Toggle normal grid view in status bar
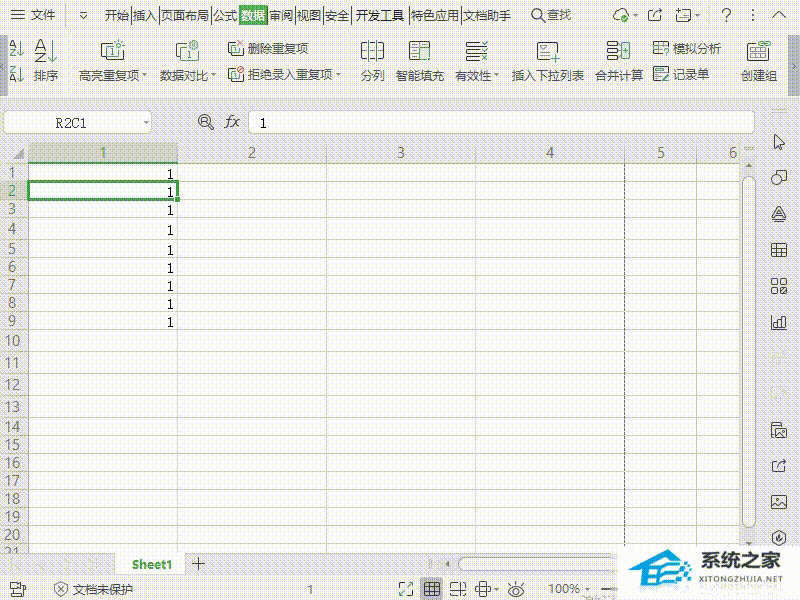Viewport: 800px width, 600px height. 432,589
